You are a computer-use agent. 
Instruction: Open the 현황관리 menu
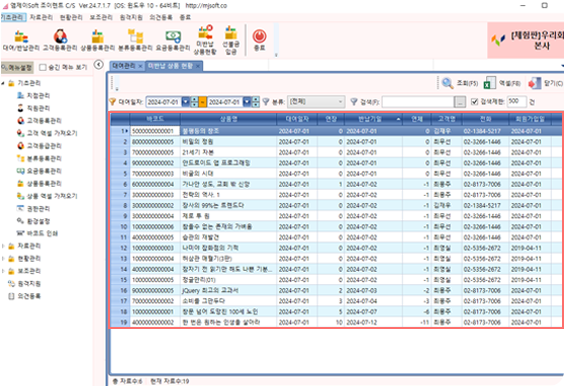(71, 17)
